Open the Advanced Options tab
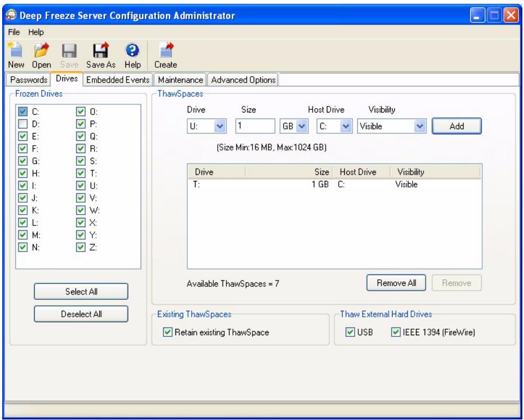 (243, 80)
